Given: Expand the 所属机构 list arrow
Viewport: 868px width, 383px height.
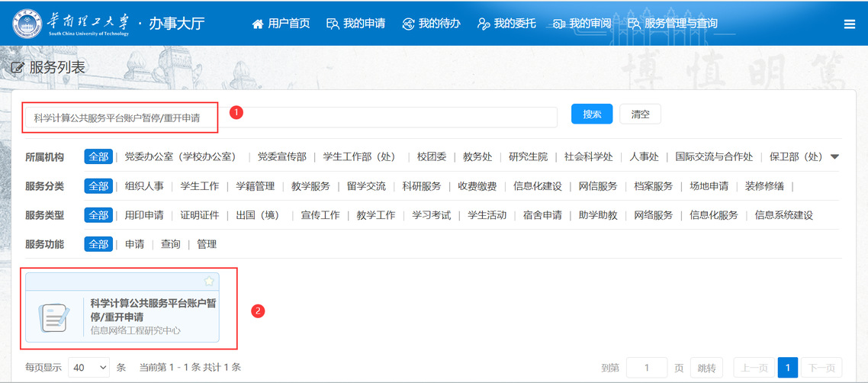Looking at the screenshot, I should coord(834,156).
